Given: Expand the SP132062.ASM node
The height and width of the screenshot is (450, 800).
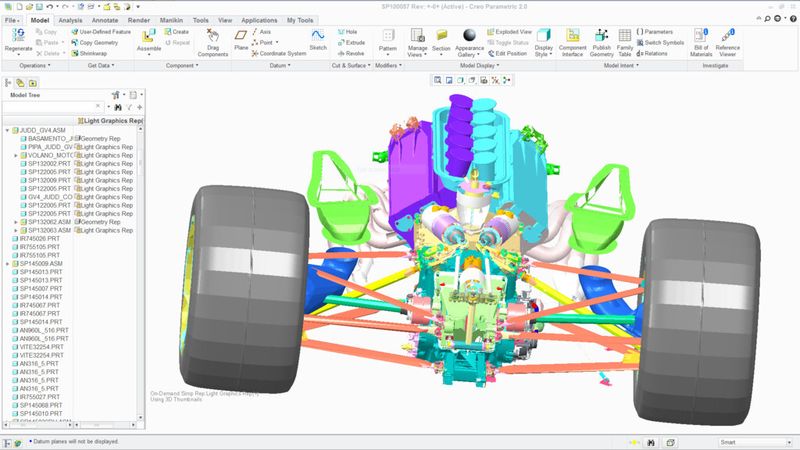Looking at the screenshot, I should coord(16,222).
